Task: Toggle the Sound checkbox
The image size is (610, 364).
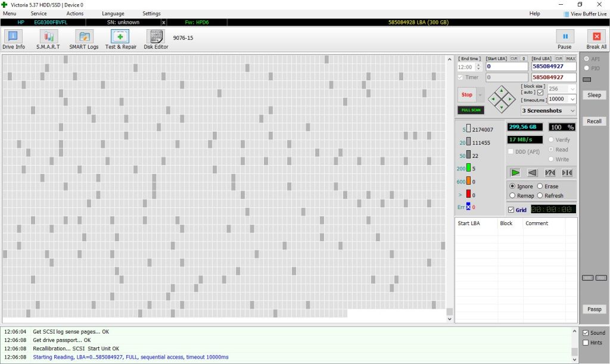Action: tap(586, 333)
